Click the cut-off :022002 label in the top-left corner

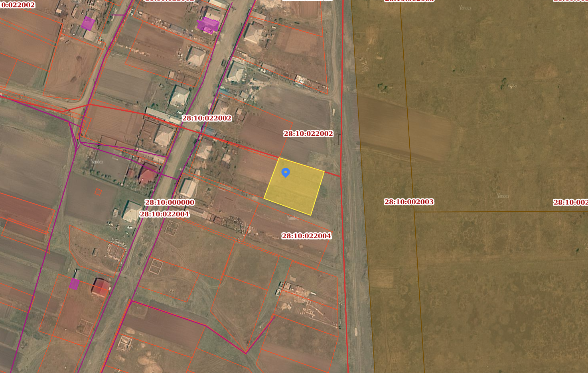17,5
